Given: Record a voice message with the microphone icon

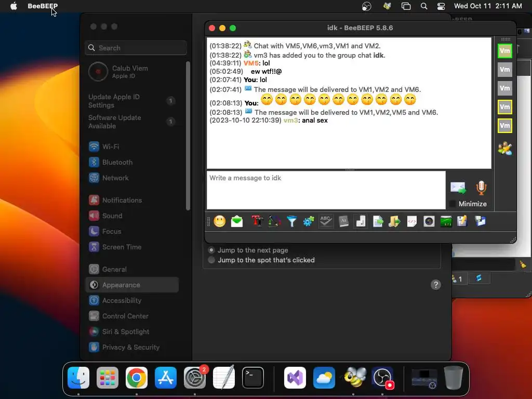Looking at the screenshot, I should coord(481,188).
